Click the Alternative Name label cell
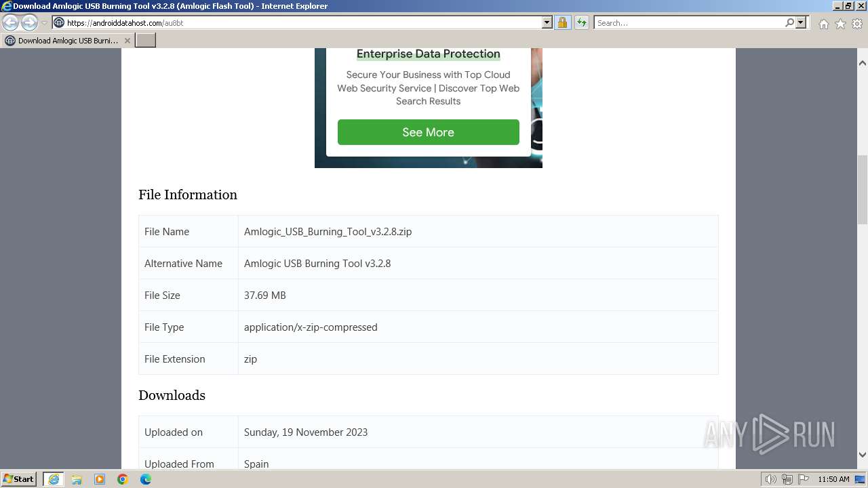Image resolution: width=868 pixels, height=488 pixels. (x=189, y=263)
